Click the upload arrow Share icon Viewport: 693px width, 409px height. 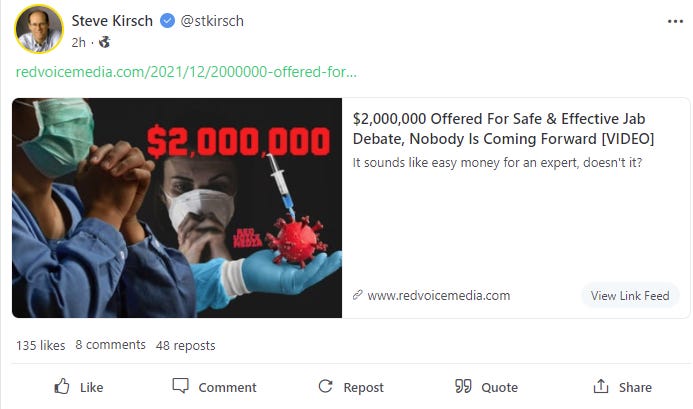pyautogui.click(x=601, y=386)
